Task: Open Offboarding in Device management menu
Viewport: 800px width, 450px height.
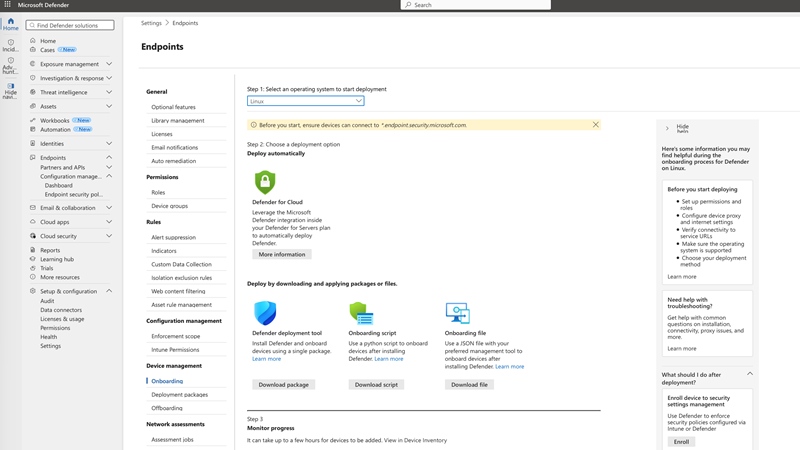Action: click(167, 408)
